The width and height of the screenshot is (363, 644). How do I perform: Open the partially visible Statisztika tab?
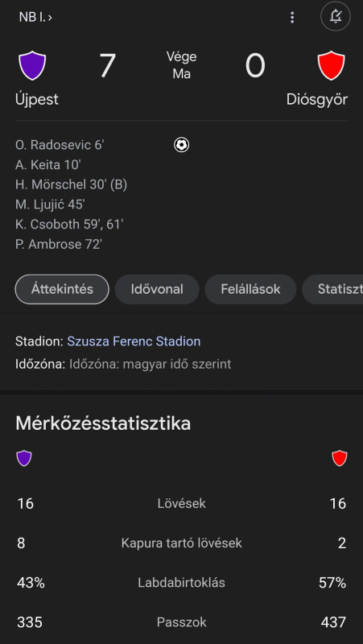(332, 289)
